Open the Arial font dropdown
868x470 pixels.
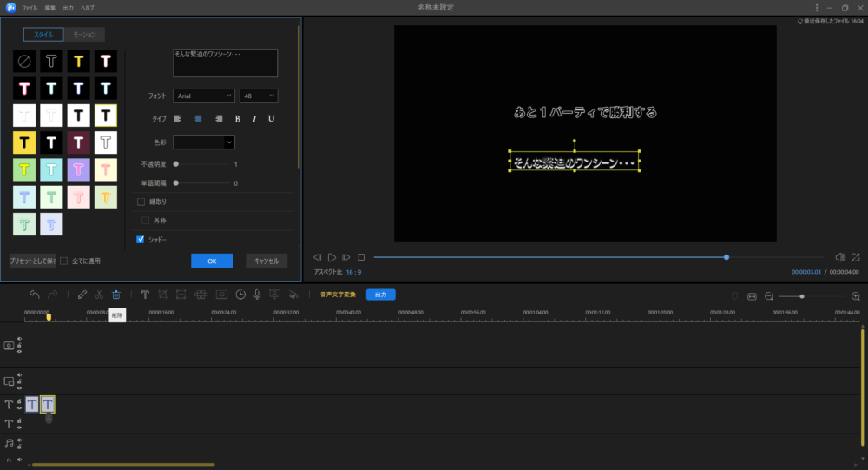204,96
